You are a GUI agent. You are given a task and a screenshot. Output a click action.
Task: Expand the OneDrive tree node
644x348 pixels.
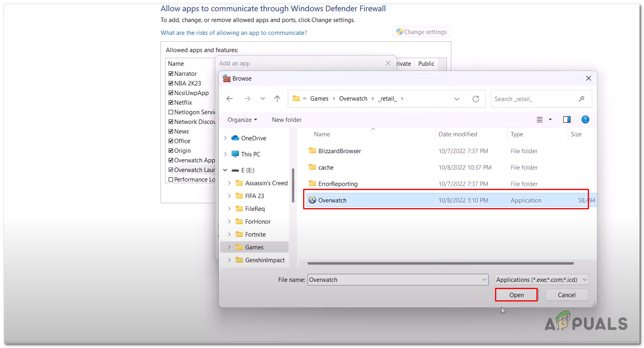(225, 138)
